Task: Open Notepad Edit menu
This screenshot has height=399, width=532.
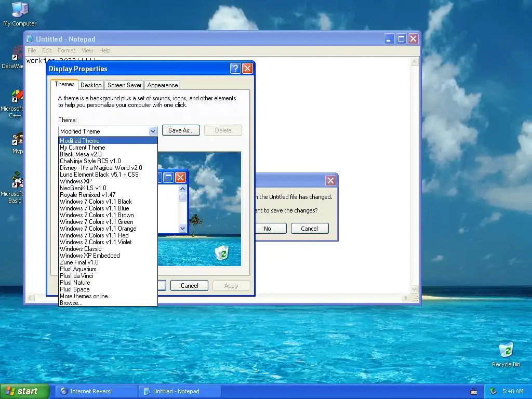Action: pyautogui.click(x=47, y=50)
